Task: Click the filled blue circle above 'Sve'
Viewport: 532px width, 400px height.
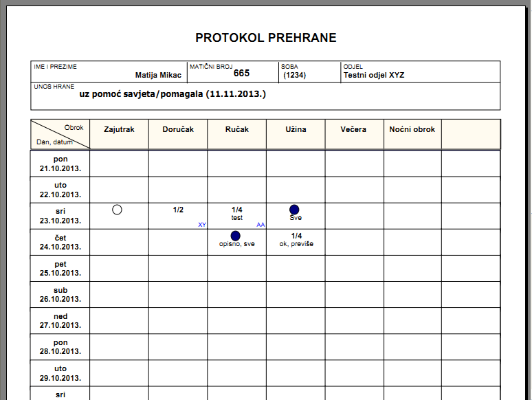Action: [295, 209]
